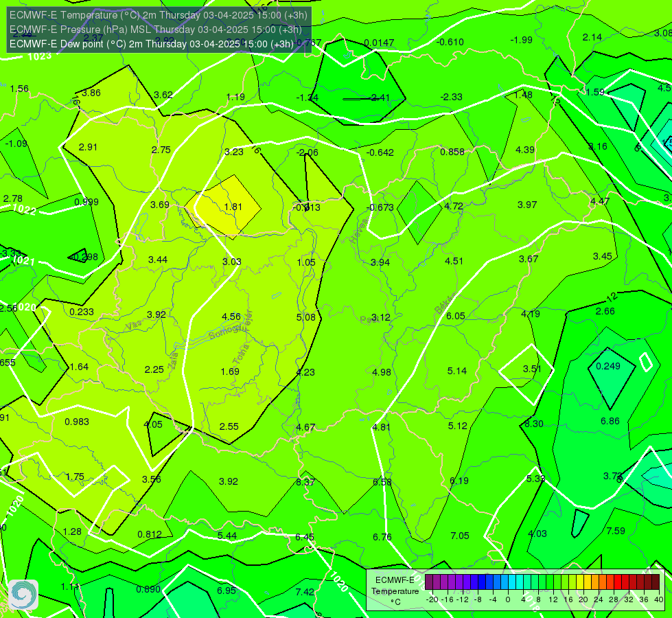The image size is (672, 618).
Task: Click the dew point value 6.95
Action: pyautogui.click(x=227, y=591)
